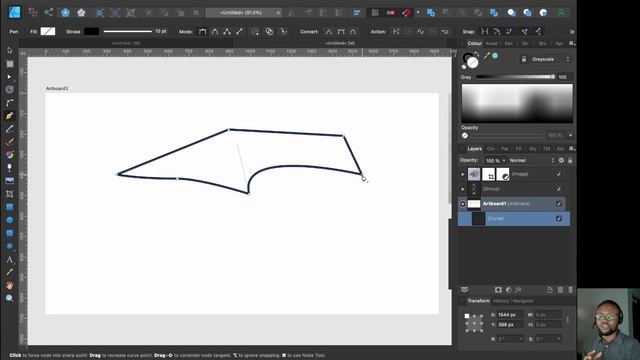The height and width of the screenshot is (360, 640).
Task: Select the Artistic Text tool
Action: pos(10,260)
